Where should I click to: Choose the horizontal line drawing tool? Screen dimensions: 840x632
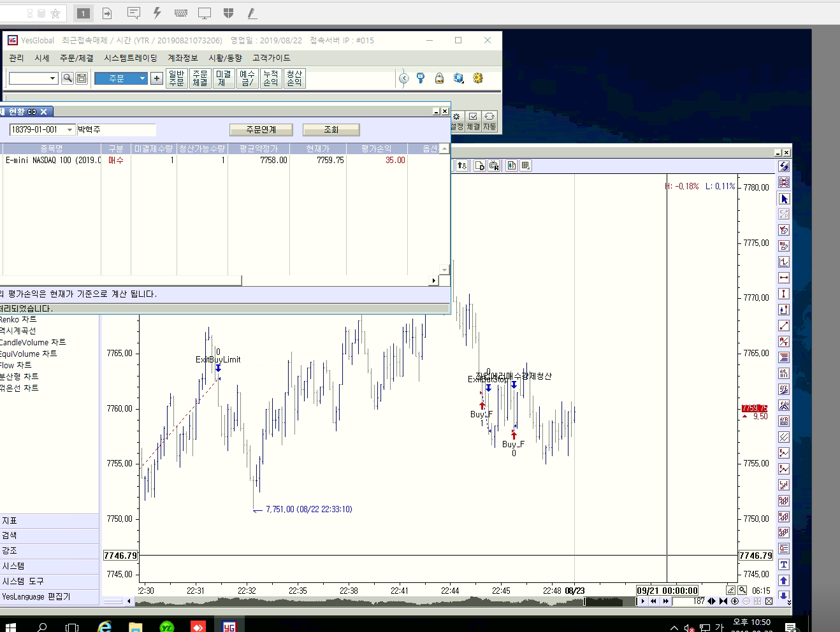pyautogui.click(x=784, y=278)
